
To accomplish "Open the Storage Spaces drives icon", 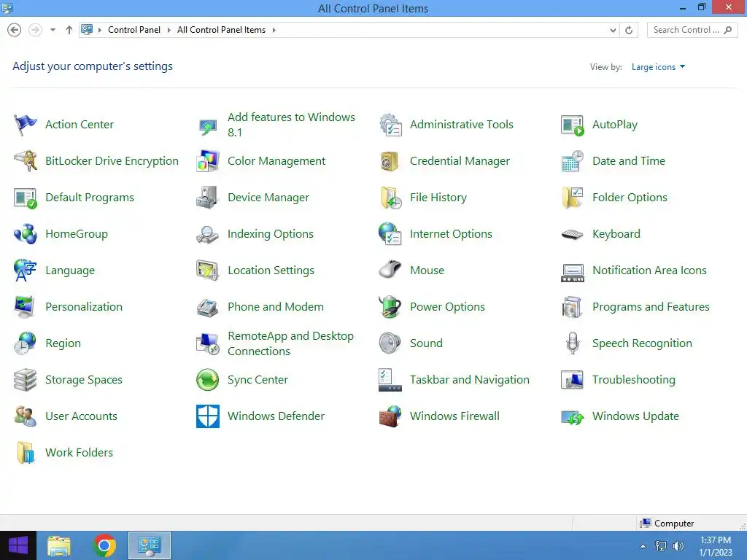I will (x=26, y=379).
